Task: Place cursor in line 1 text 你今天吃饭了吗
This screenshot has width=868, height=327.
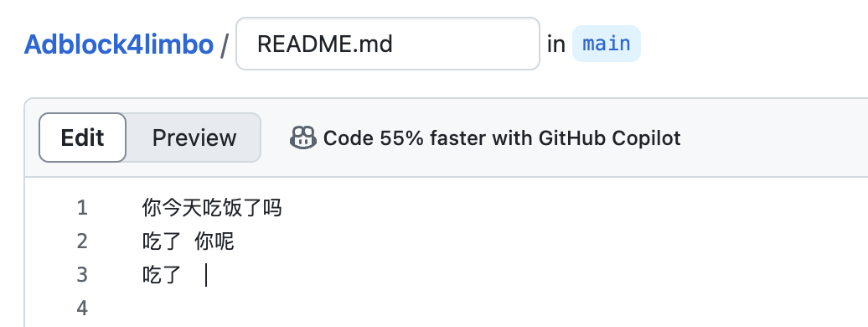Action: coord(212,208)
